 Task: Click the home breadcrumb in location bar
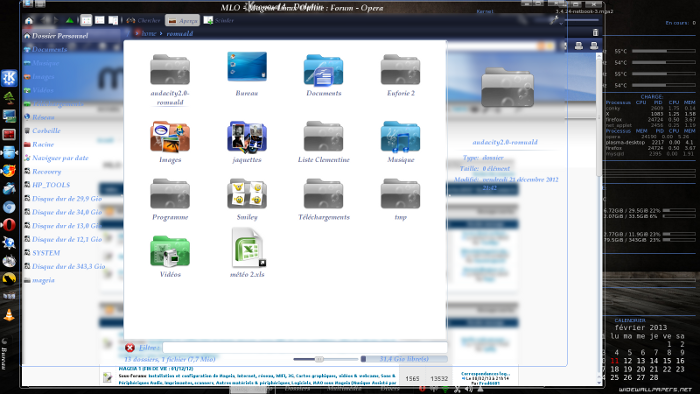(149, 33)
